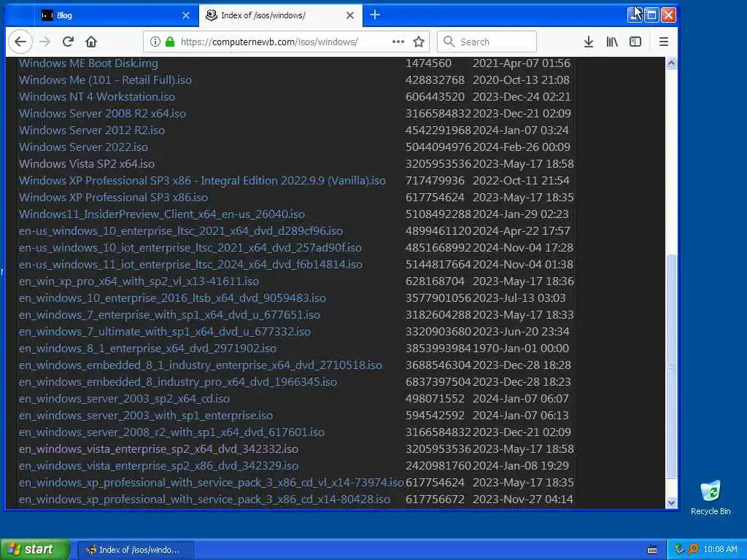Click the forward navigation arrow

44,42
